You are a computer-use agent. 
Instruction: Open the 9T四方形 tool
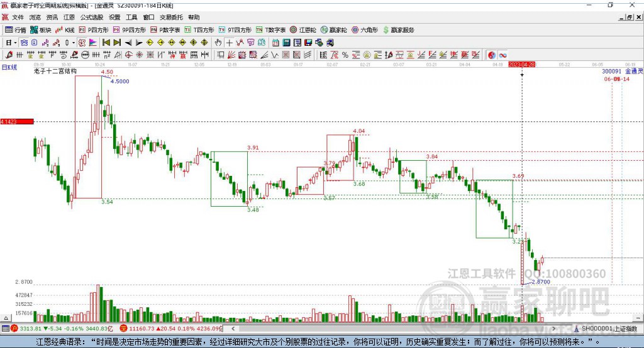pos(235,30)
